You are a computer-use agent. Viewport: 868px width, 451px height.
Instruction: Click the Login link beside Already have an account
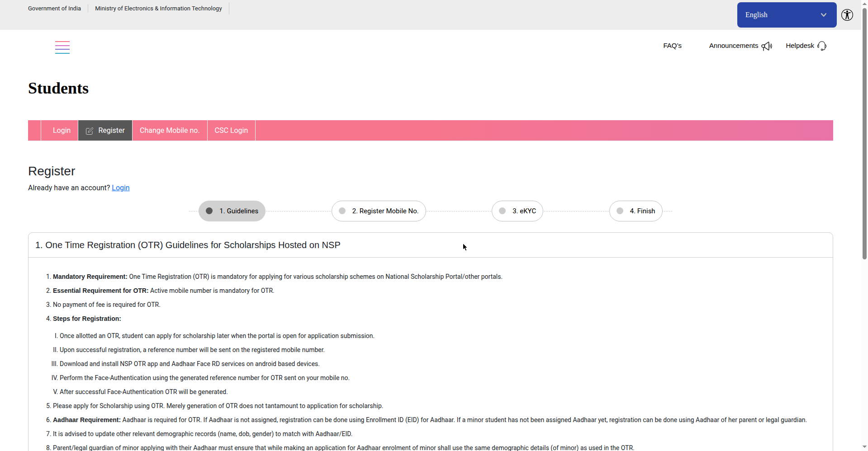pyautogui.click(x=121, y=188)
